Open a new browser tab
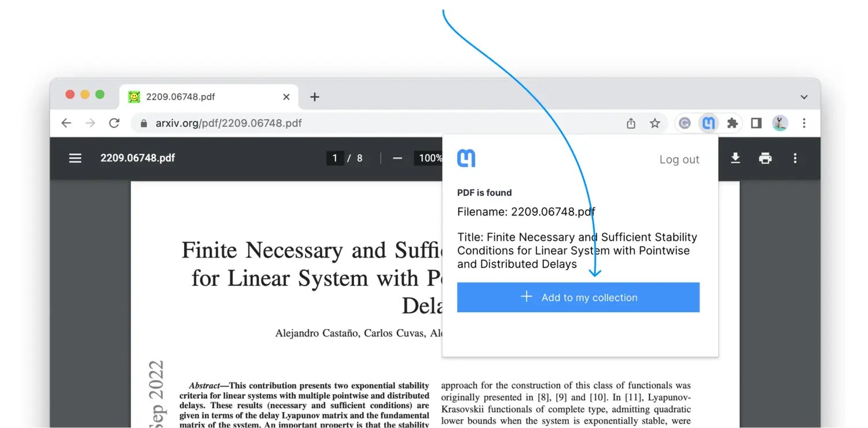 (314, 97)
